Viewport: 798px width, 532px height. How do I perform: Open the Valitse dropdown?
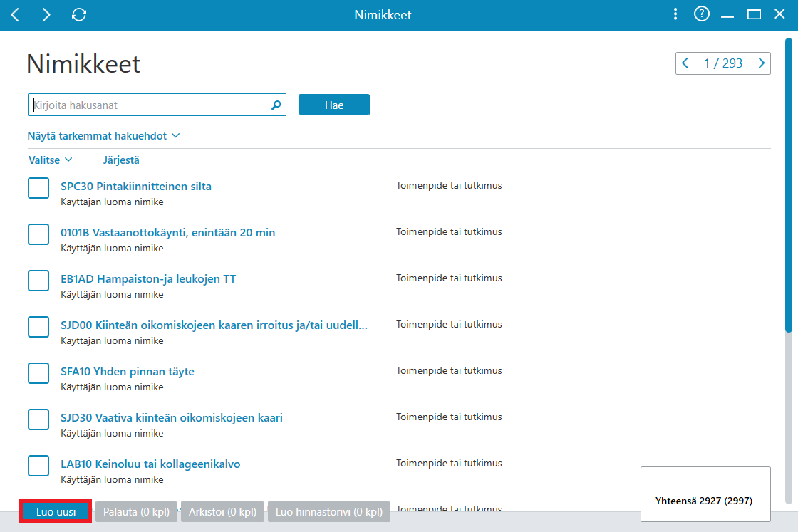50,160
